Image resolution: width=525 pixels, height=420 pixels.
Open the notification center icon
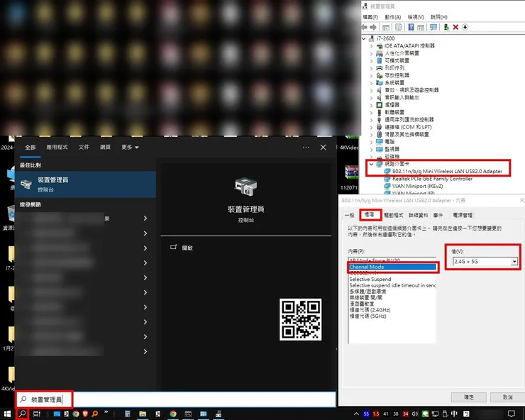(512, 414)
